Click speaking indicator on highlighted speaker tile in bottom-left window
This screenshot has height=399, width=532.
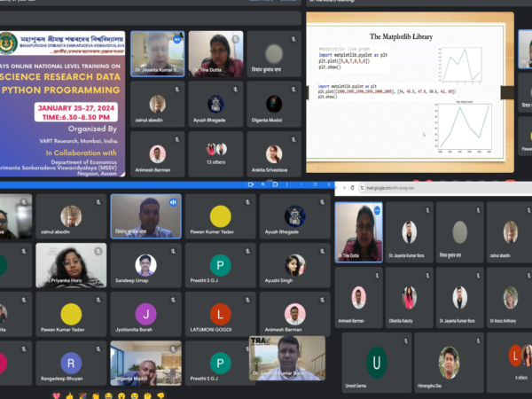173,202
